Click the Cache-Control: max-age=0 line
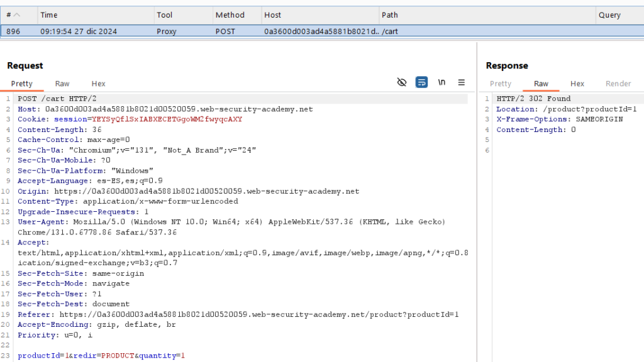644x362 pixels. pyautogui.click(x=74, y=140)
